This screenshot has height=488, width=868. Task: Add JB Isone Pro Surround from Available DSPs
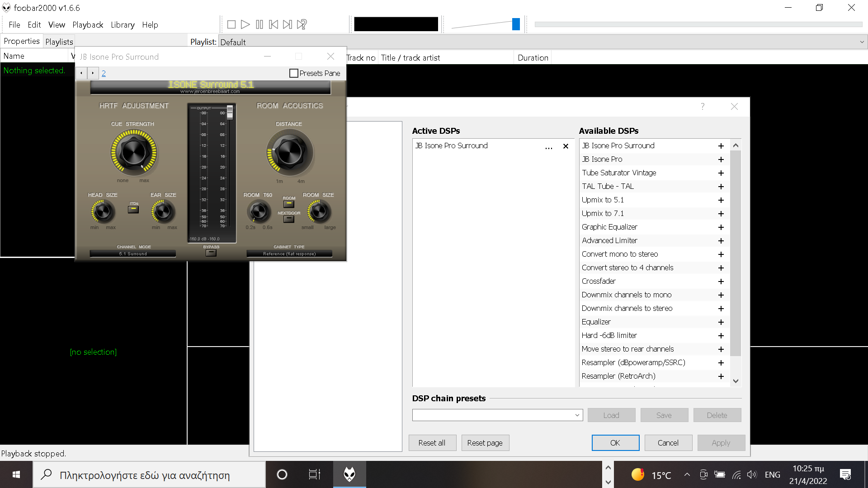tap(721, 146)
